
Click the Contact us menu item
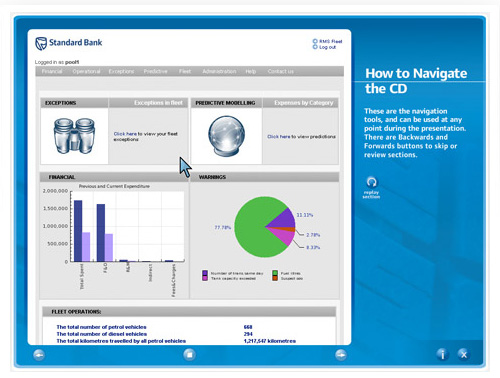pos(281,71)
